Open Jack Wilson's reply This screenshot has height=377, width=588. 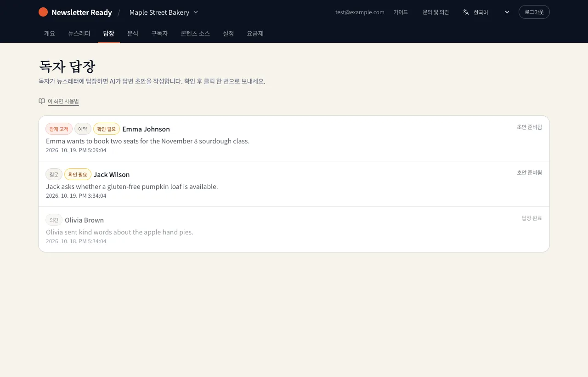294,184
